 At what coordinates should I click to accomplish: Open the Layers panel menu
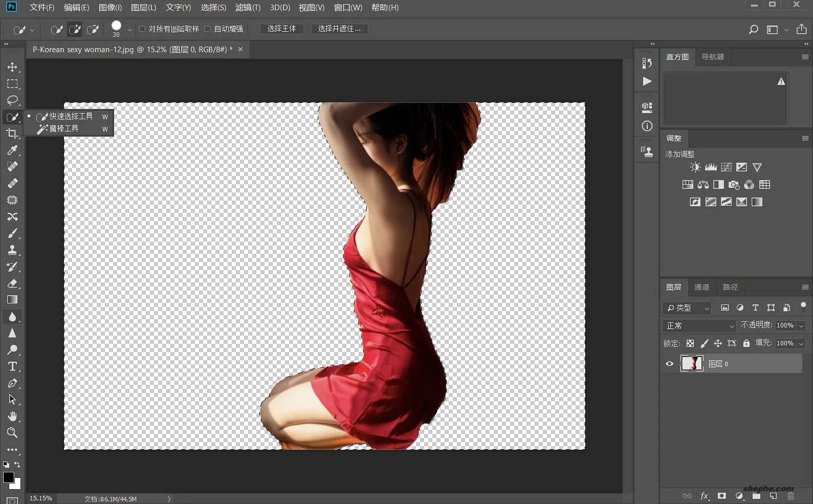click(805, 287)
